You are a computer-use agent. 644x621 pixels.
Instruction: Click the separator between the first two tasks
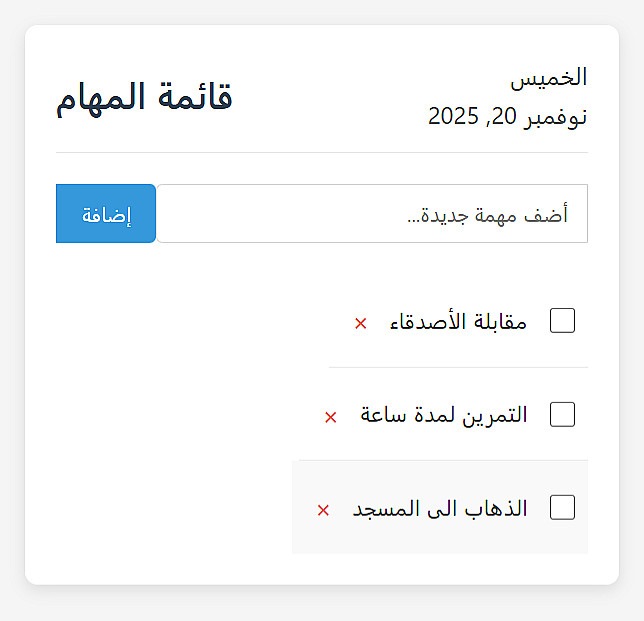point(458,367)
